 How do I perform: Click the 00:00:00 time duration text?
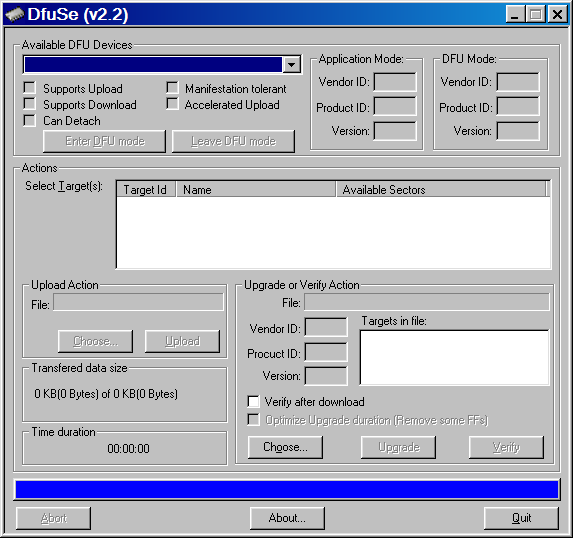(x=128, y=448)
